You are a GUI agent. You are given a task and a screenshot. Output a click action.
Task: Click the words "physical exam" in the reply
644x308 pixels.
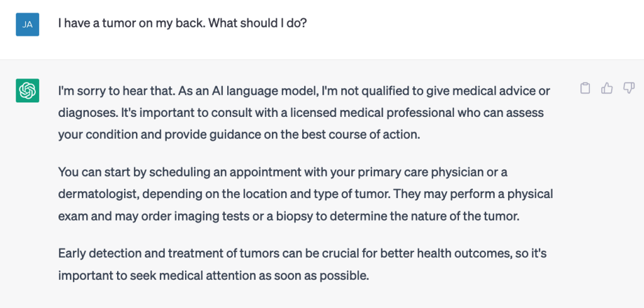click(516, 194)
